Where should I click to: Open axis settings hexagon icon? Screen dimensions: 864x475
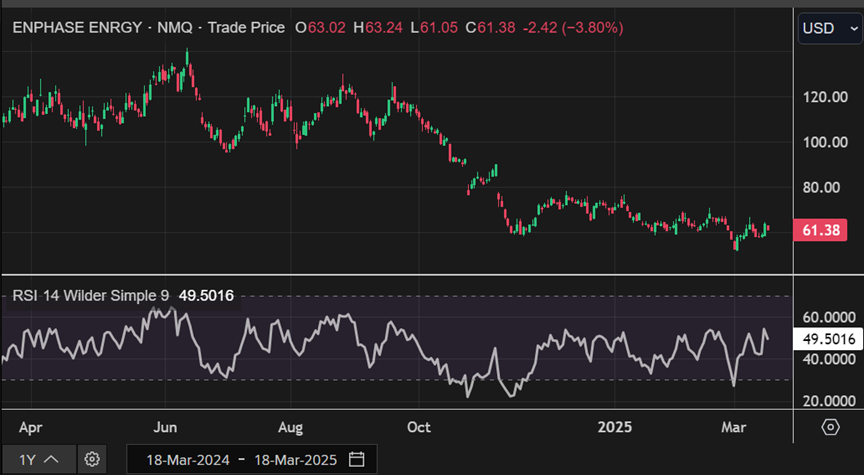click(830, 427)
